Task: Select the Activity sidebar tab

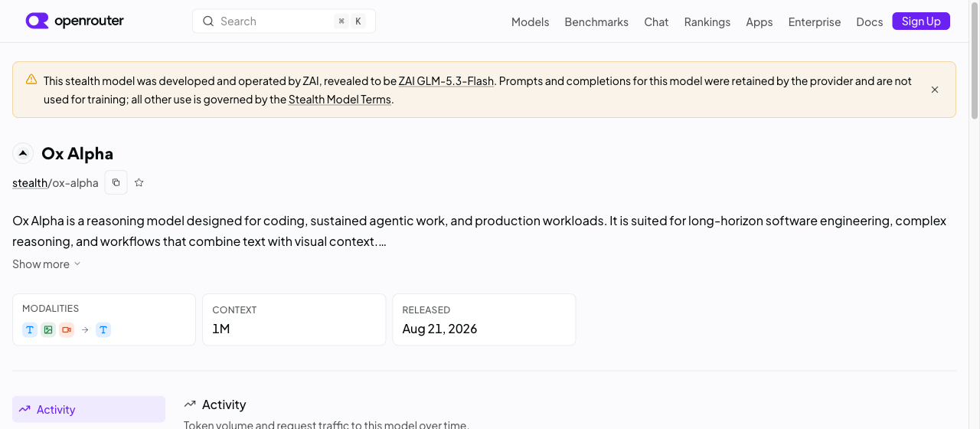Action: [89, 409]
